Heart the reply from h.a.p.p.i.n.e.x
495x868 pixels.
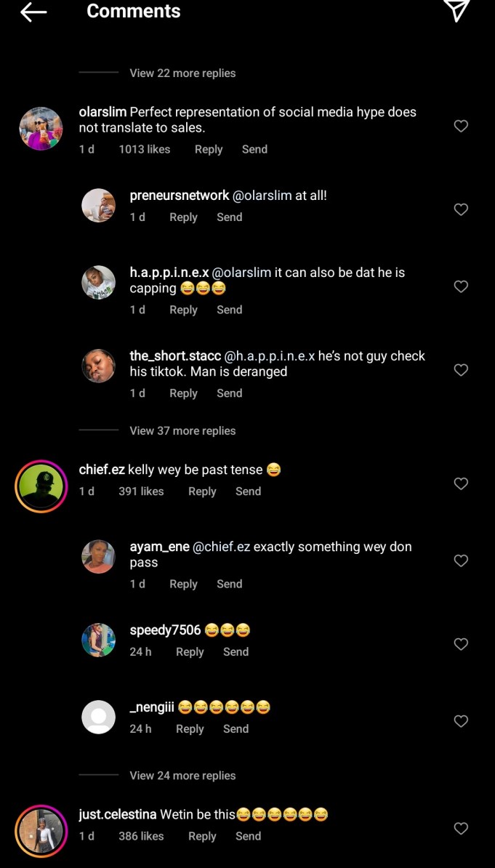point(461,286)
